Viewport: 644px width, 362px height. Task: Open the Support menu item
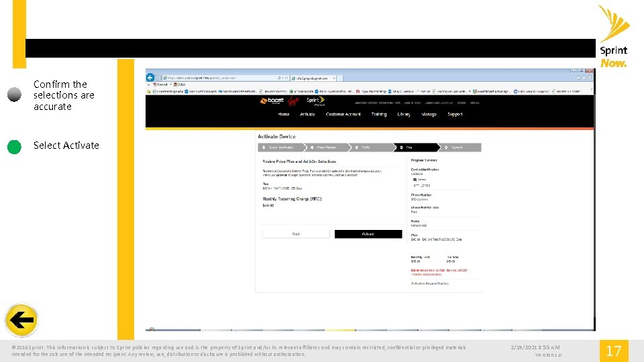click(455, 115)
